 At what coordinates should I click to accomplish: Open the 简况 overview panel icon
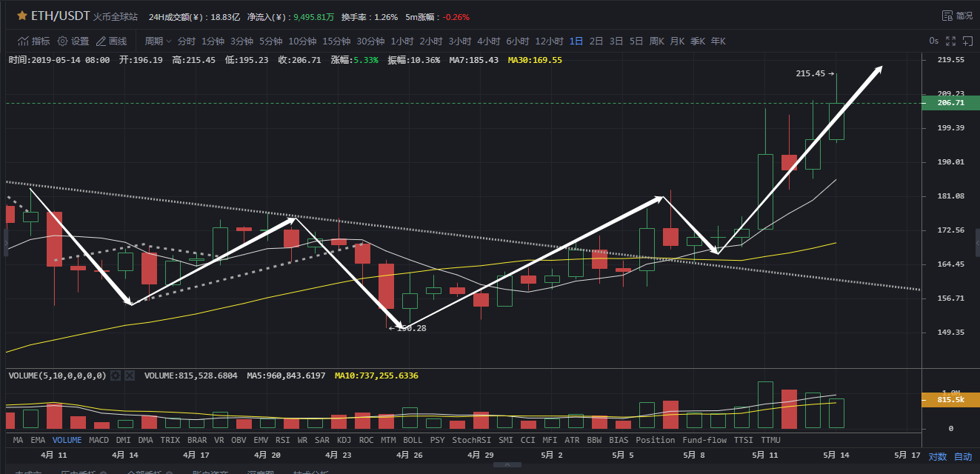tap(947, 16)
